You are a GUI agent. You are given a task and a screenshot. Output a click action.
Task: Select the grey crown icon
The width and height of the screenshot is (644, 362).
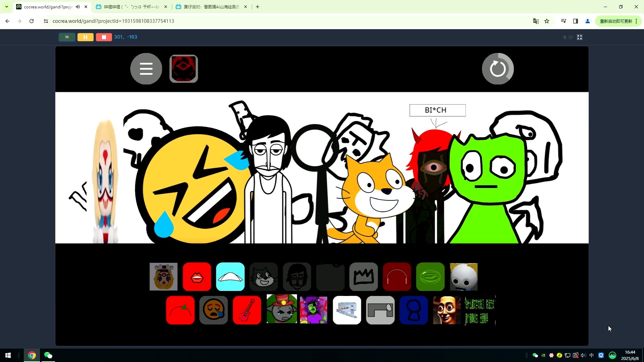pos(364,277)
